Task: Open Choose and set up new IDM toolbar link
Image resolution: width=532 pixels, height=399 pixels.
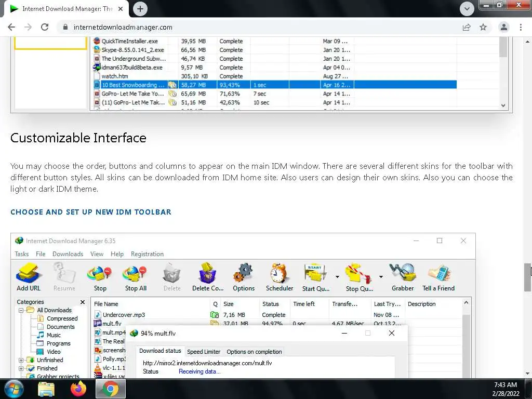Action: click(x=91, y=212)
